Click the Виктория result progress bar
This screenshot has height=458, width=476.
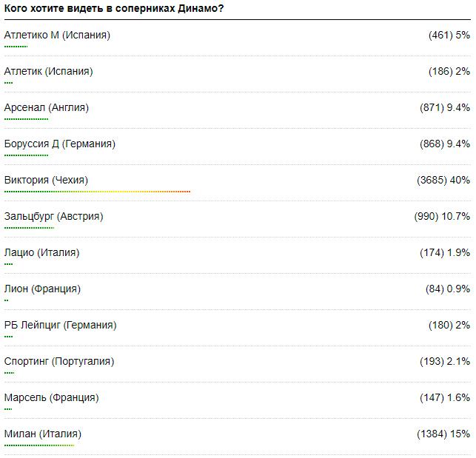(97, 192)
